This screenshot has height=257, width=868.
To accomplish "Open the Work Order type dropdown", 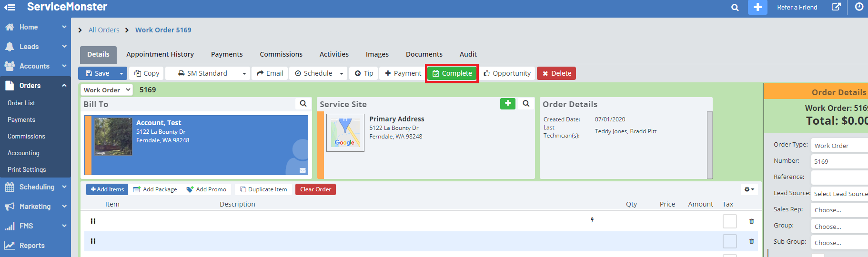I will pyautogui.click(x=107, y=90).
